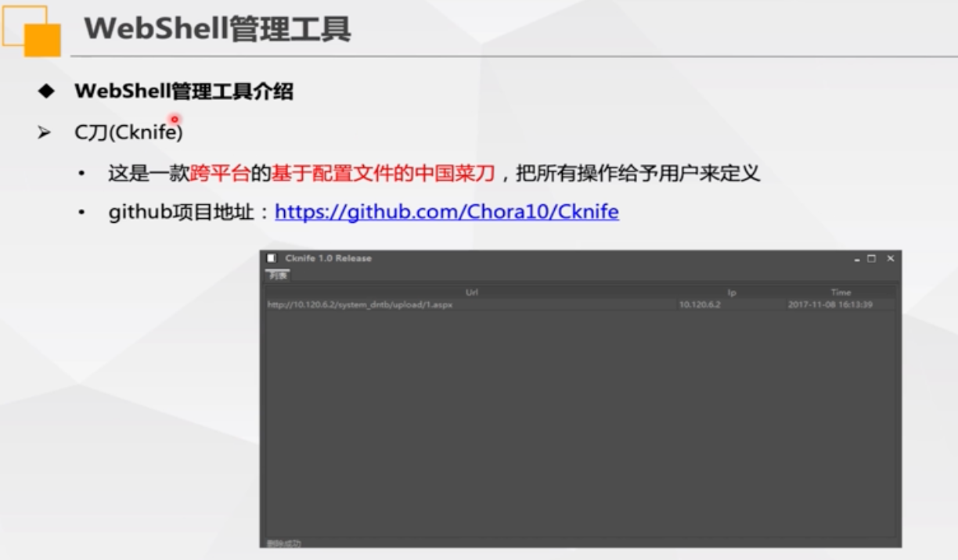Click the Time column header

coord(841,293)
